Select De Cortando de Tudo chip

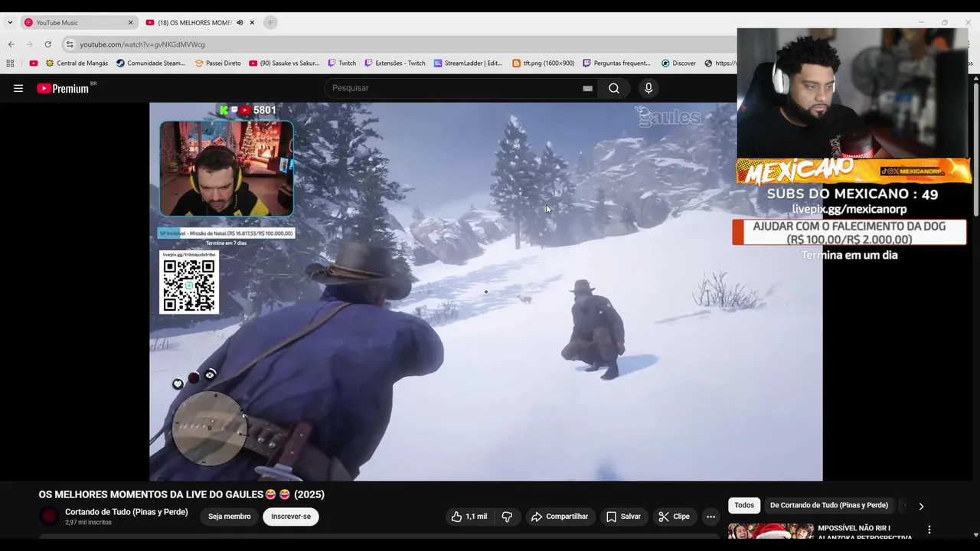point(829,505)
